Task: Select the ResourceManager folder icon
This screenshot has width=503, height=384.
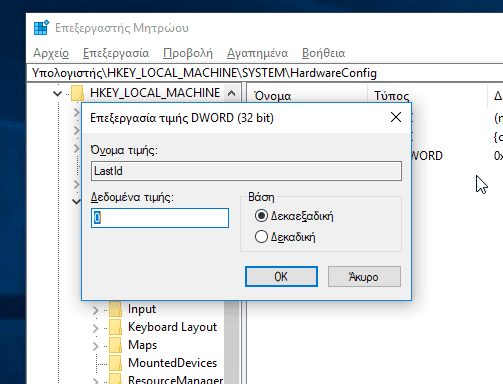Action: 115,379
